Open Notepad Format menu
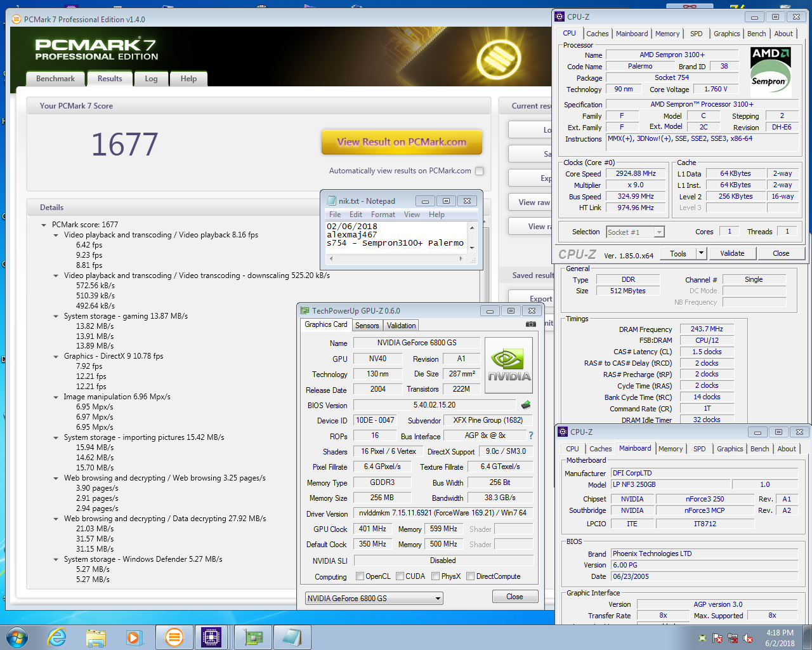812x650 pixels. 383,215
